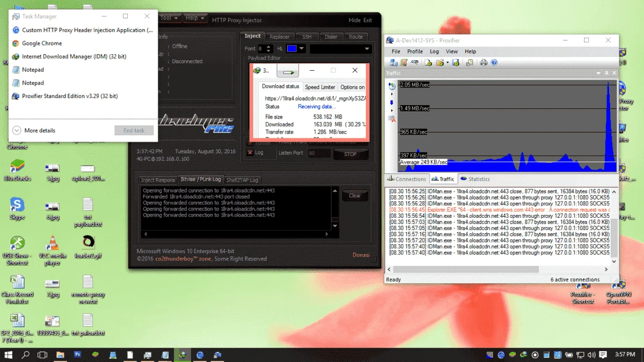Toggle the Log checkbox in HTTP Proxy Injector
Viewport: 644px width, 362px height.
pos(250,153)
